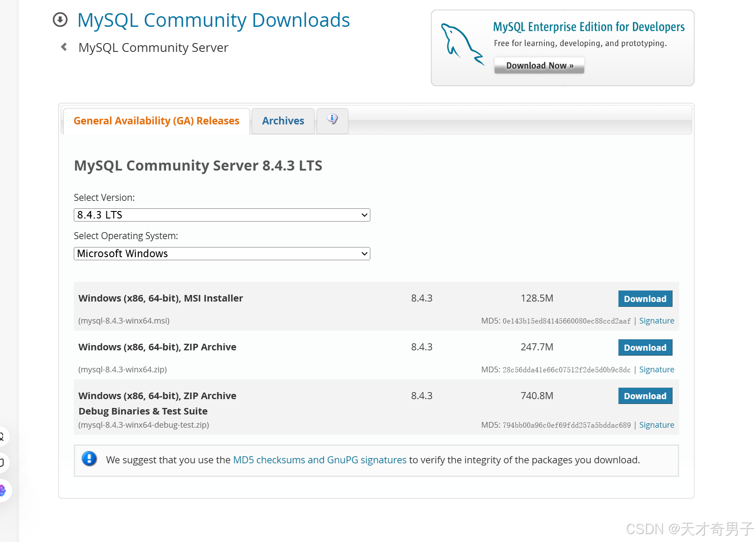Click the MySQL Community Server 8.4.3 LTS heading
756x542 pixels.
[x=198, y=166]
